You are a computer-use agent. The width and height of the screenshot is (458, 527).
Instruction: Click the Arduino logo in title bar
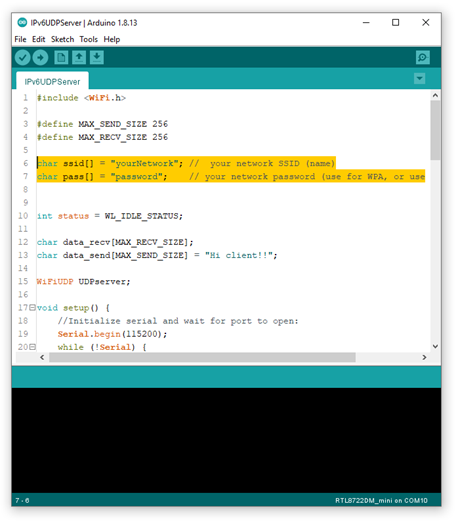tap(22, 23)
